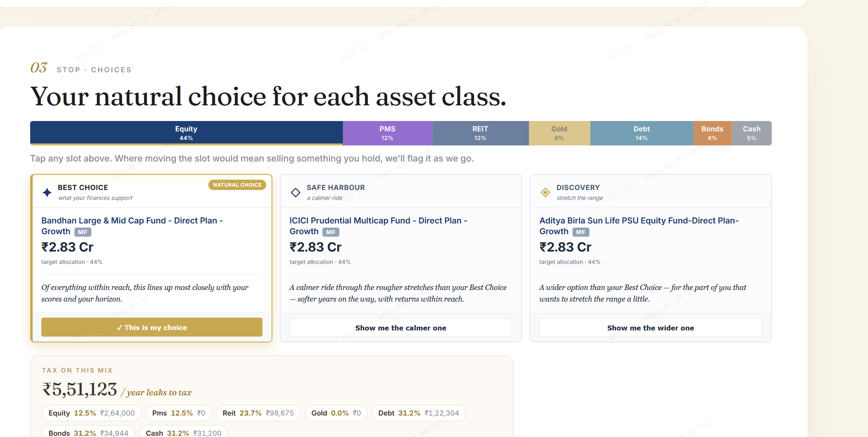Image resolution: width=868 pixels, height=437 pixels.
Task: Click 'Show me the wider one' button
Action: 651,328
